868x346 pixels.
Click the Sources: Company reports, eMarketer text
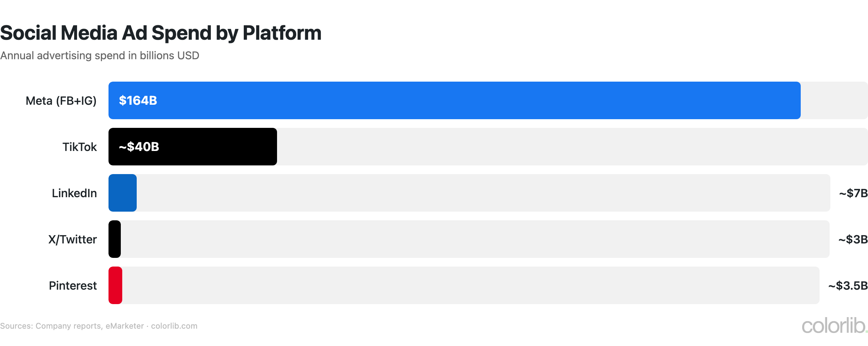[72, 326]
